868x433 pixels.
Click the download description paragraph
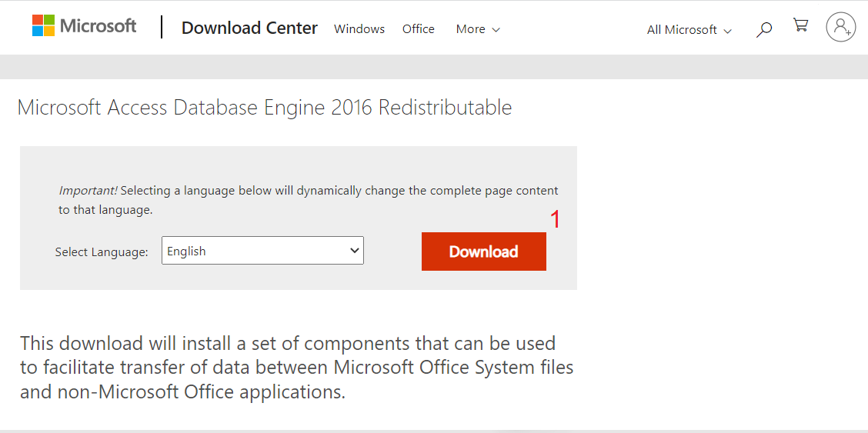(296, 368)
